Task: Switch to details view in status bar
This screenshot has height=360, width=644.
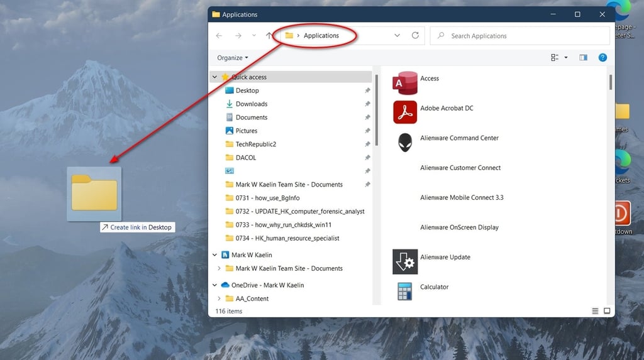Action: click(x=595, y=311)
